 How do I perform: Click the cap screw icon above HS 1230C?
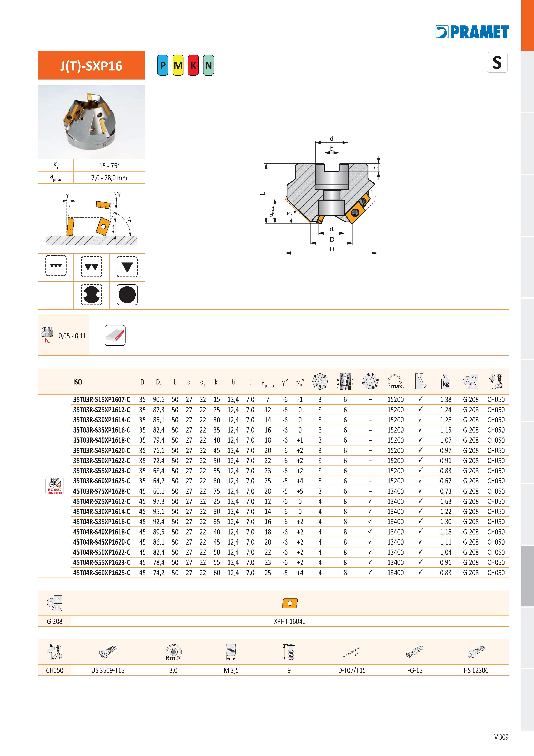pos(476,652)
